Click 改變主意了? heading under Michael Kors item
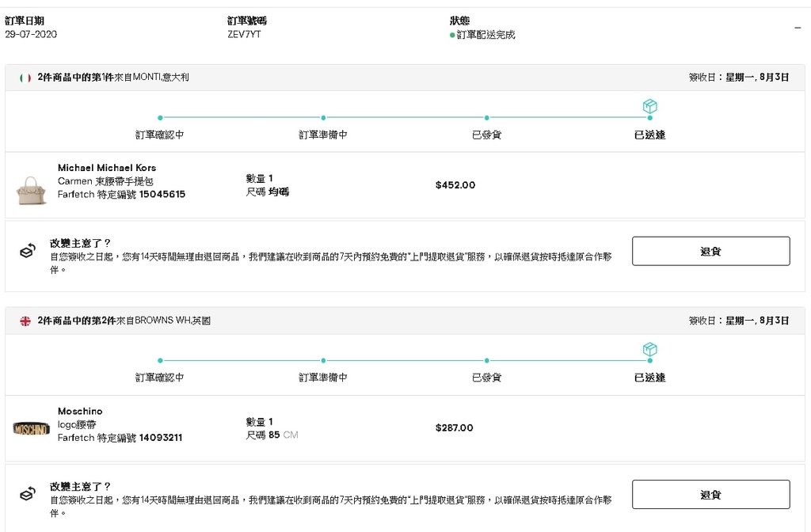The image size is (811, 532). [80, 242]
